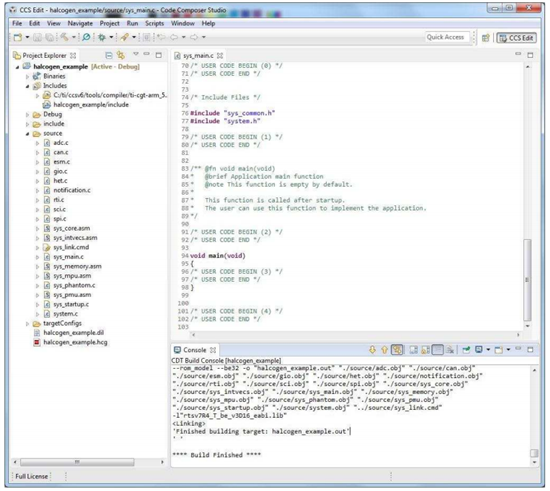
Task: Open the Project menu
Action: pyautogui.click(x=109, y=23)
